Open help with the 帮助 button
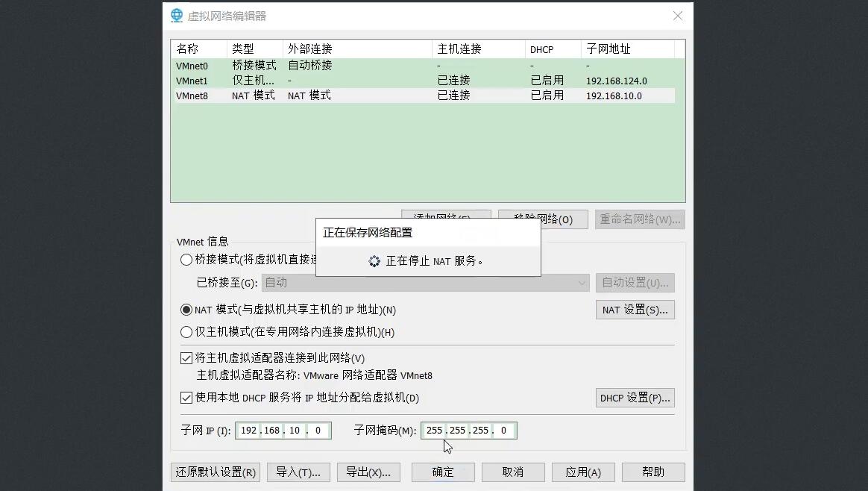This screenshot has width=868, height=491. (653, 472)
